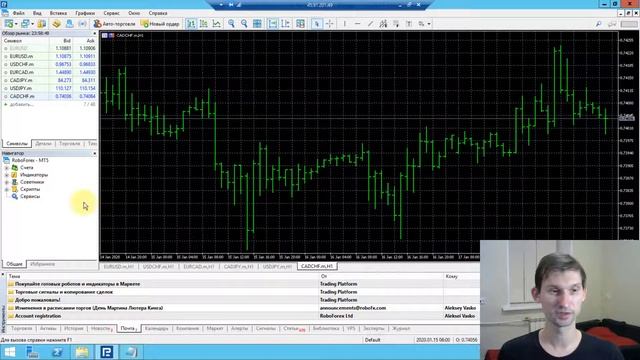This screenshot has width=640, height=360.
Task: Click the Авто-торговля button
Action: pos(114,24)
